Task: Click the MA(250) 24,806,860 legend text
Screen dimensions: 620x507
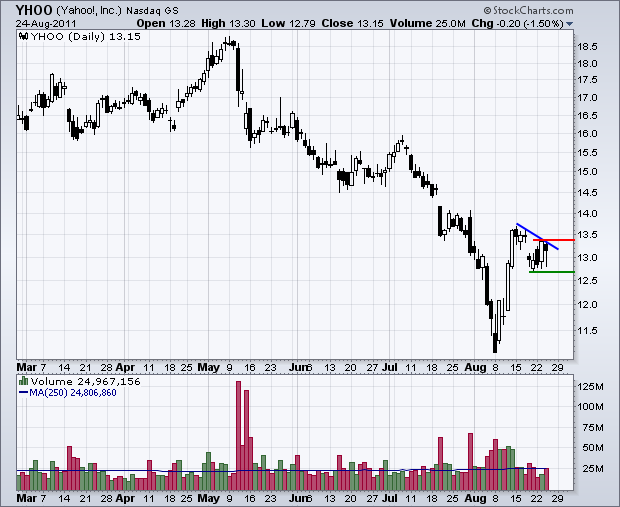Action: click(x=73, y=393)
